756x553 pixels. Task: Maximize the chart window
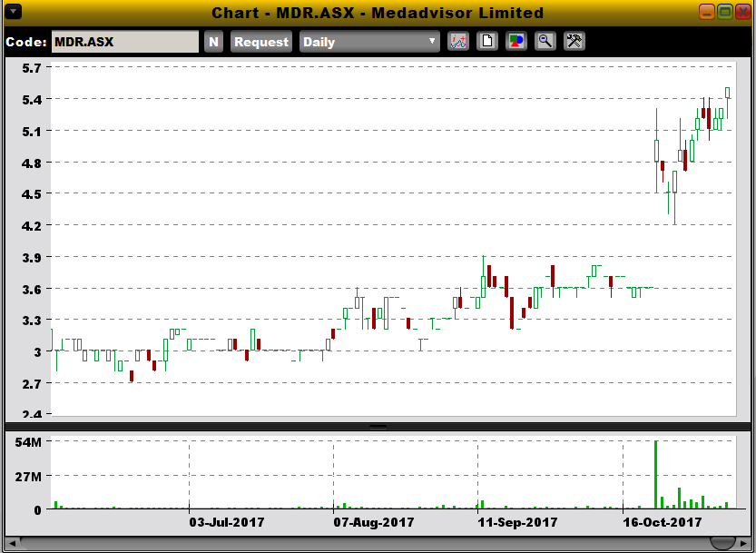pos(725,12)
